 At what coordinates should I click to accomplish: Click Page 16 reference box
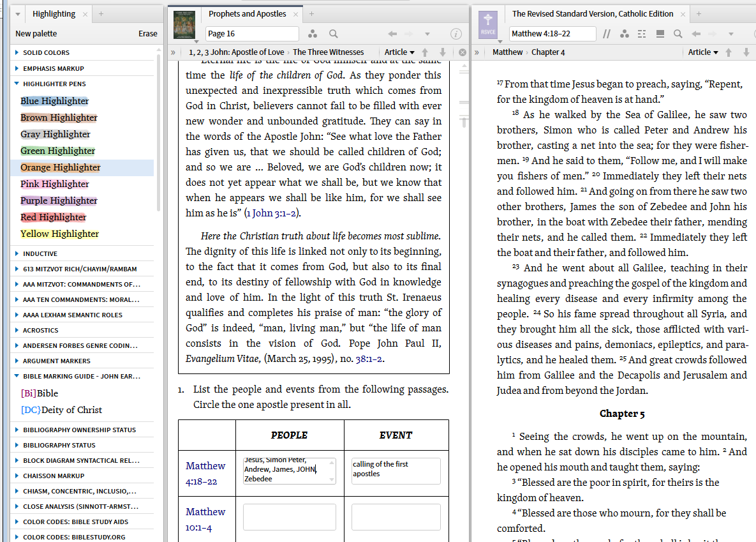point(252,34)
